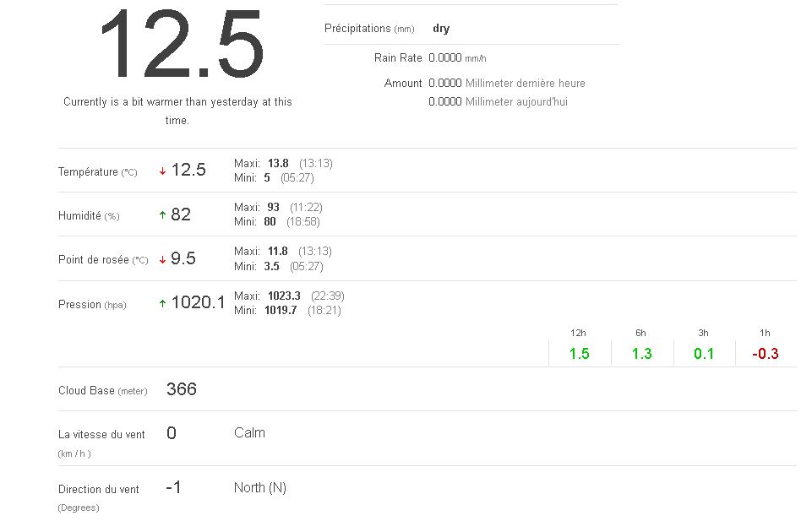Select the 1h pressure trend value
This screenshot has height=532, width=812.
click(x=766, y=354)
